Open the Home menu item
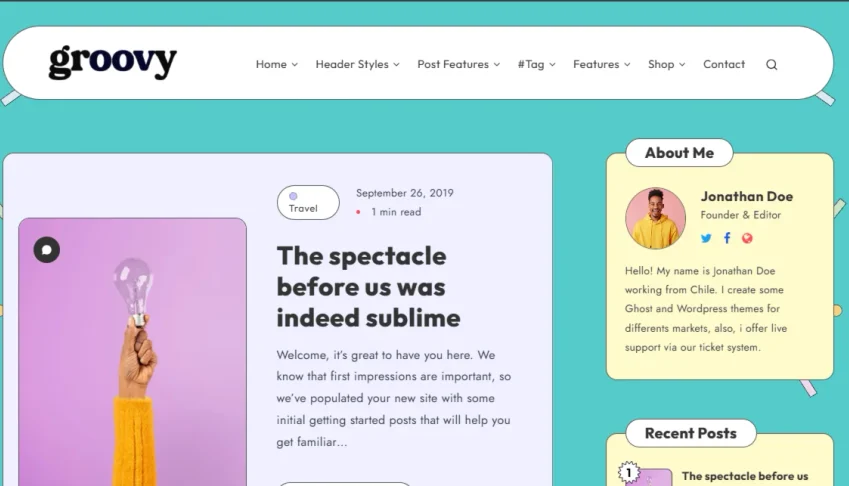The image size is (849, 486). (x=271, y=64)
